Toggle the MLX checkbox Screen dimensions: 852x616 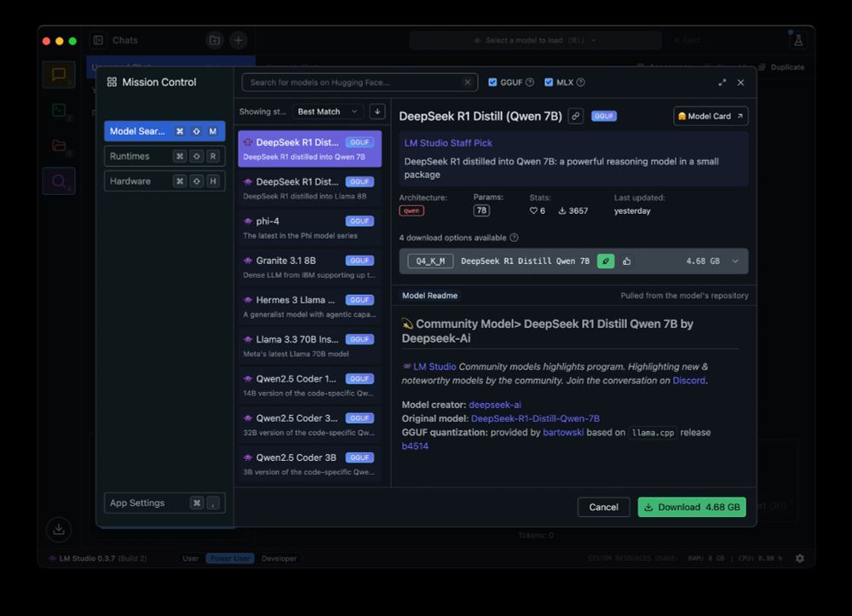pyautogui.click(x=548, y=83)
